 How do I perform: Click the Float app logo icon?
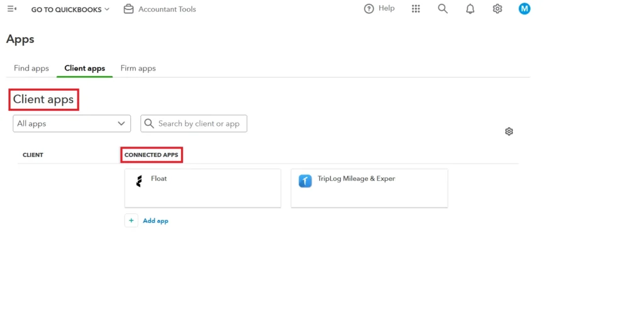139,182
